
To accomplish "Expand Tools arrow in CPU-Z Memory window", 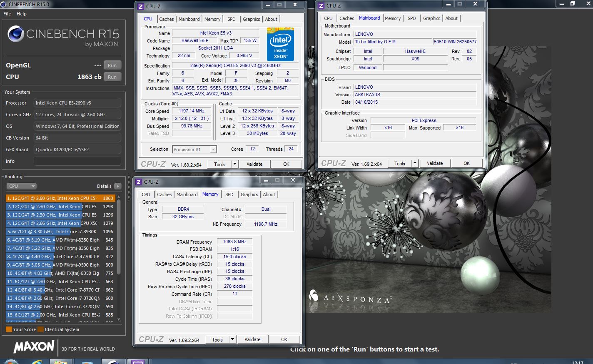I will [232, 339].
